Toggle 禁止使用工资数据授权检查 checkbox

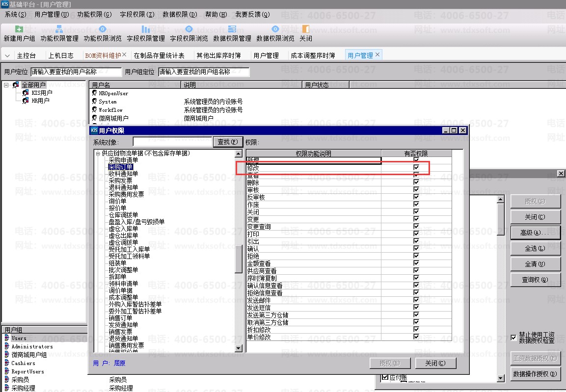coord(513,338)
